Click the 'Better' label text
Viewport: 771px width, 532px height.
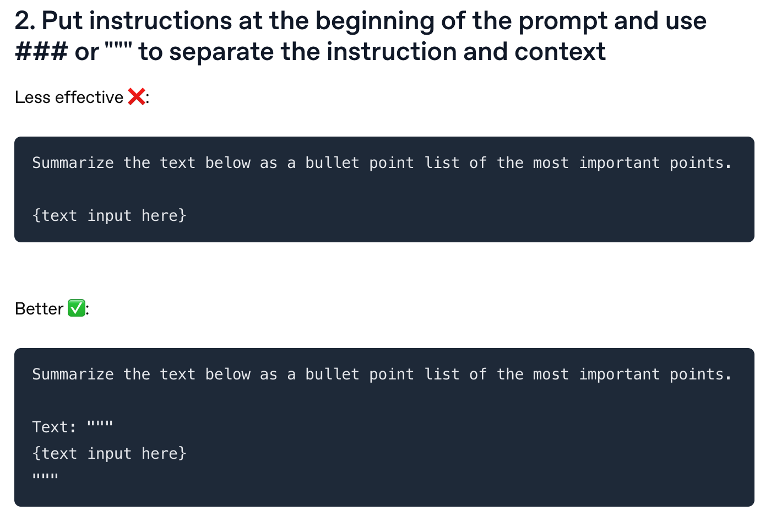[x=39, y=308]
